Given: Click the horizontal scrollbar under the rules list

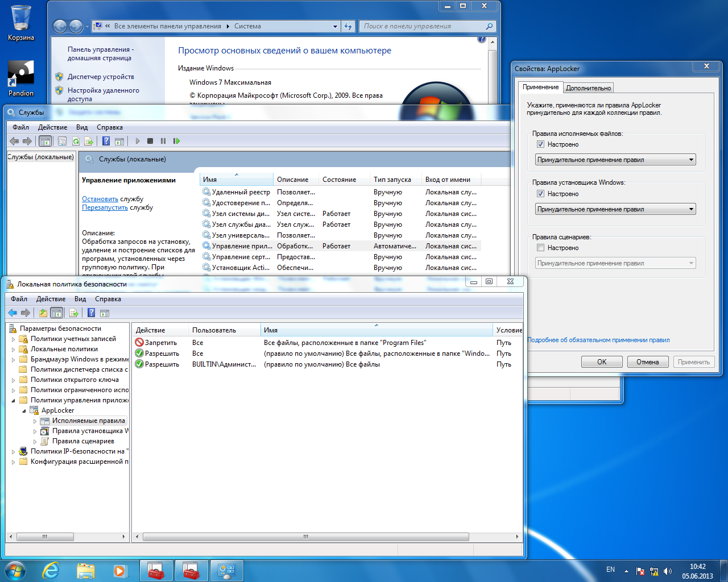Looking at the screenshot, I should click(x=305, y=537).
